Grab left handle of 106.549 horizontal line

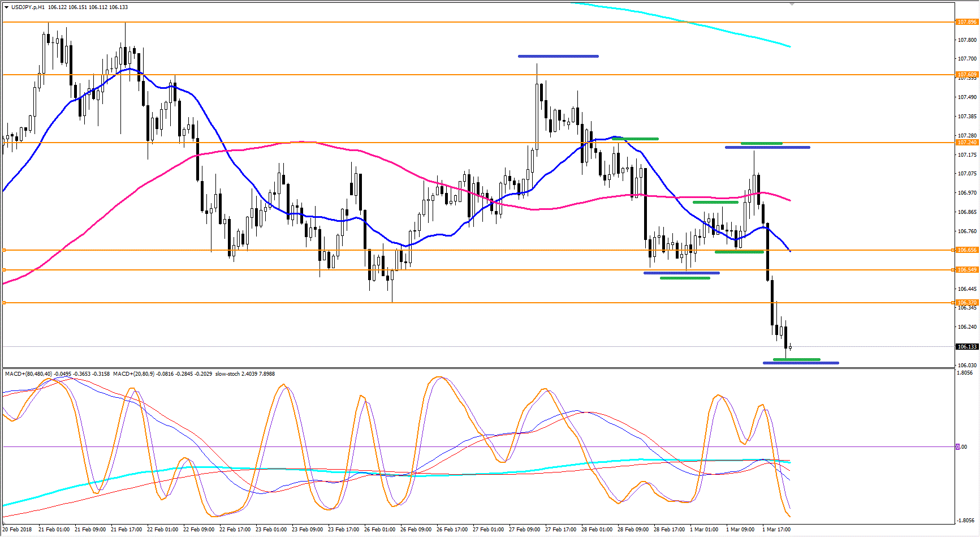pyautogui.click(x=4, y=270)
